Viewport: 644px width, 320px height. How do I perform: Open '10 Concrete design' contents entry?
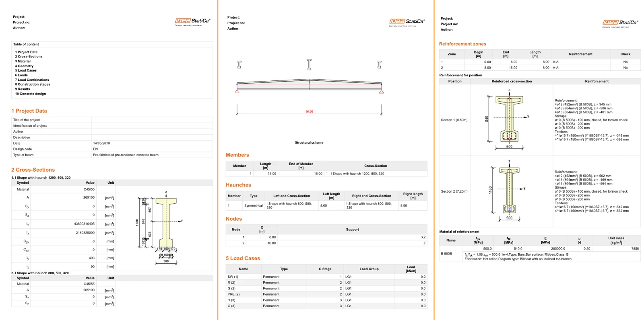pos(31,94)
